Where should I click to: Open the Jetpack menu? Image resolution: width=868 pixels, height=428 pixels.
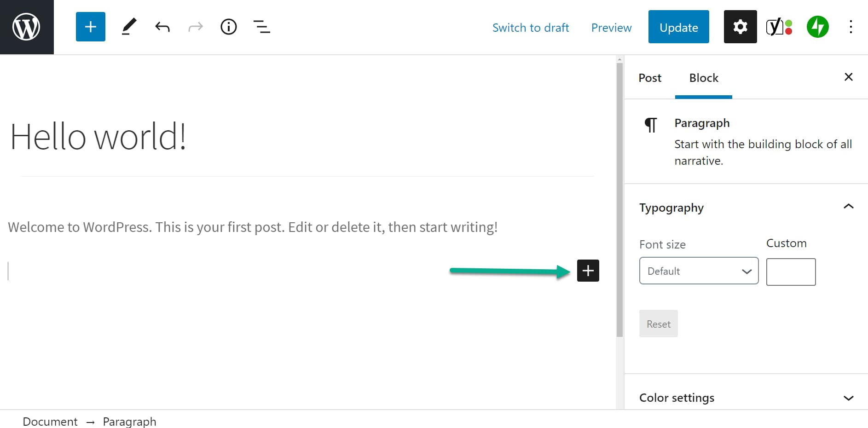817,27
